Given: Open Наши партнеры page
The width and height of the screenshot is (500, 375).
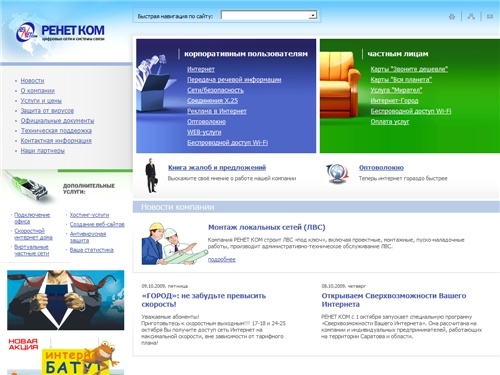Looking at the screenshot, I should point(43,151).
